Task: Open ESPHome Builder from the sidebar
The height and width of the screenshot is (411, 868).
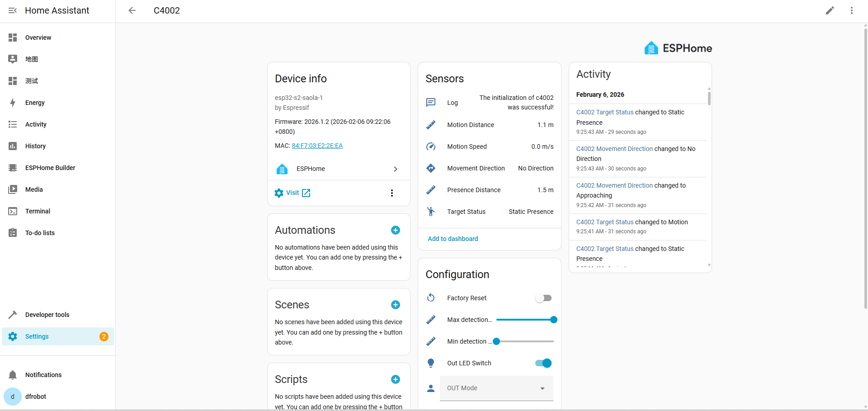Action: point(50,168)
